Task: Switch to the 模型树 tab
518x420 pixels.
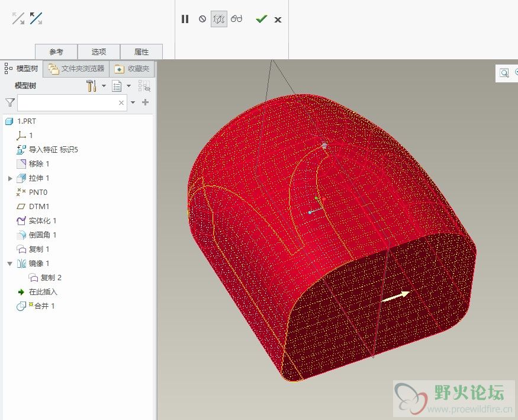Action: tap(22, 69)
